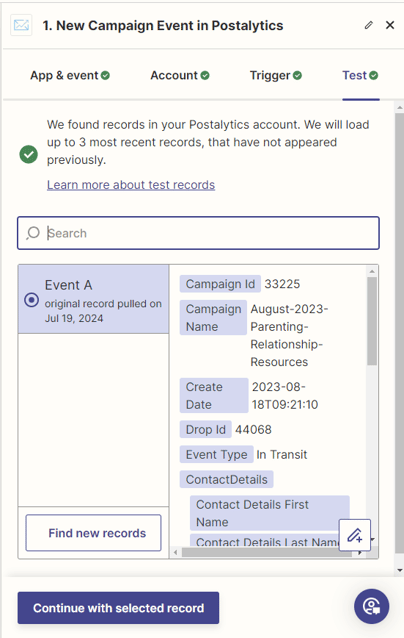Select the Event A radio button
404x638 pixels.
(31, 300)
